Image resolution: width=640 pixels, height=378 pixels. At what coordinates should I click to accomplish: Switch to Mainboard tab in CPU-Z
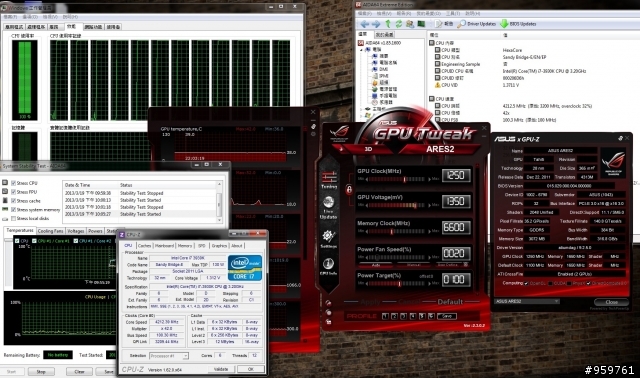pyautogui.click(x=164, y=245)
